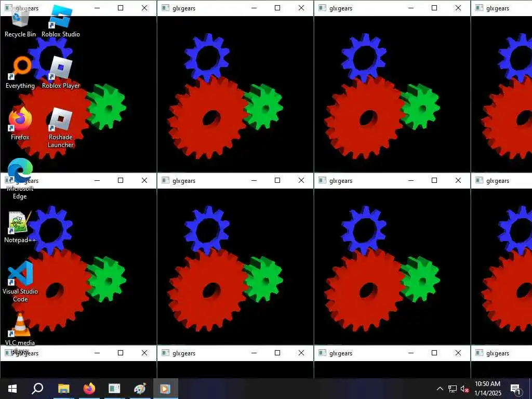Click the taskbar icon right of Firefox
The image size is (532, 399).
pyautogui.click(x=114, y=389)
